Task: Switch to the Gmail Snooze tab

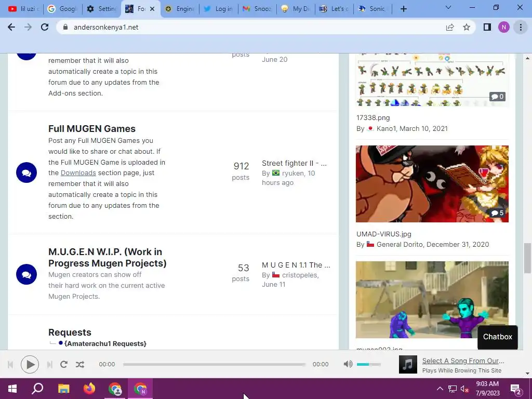Action: (x=258, y=9)
